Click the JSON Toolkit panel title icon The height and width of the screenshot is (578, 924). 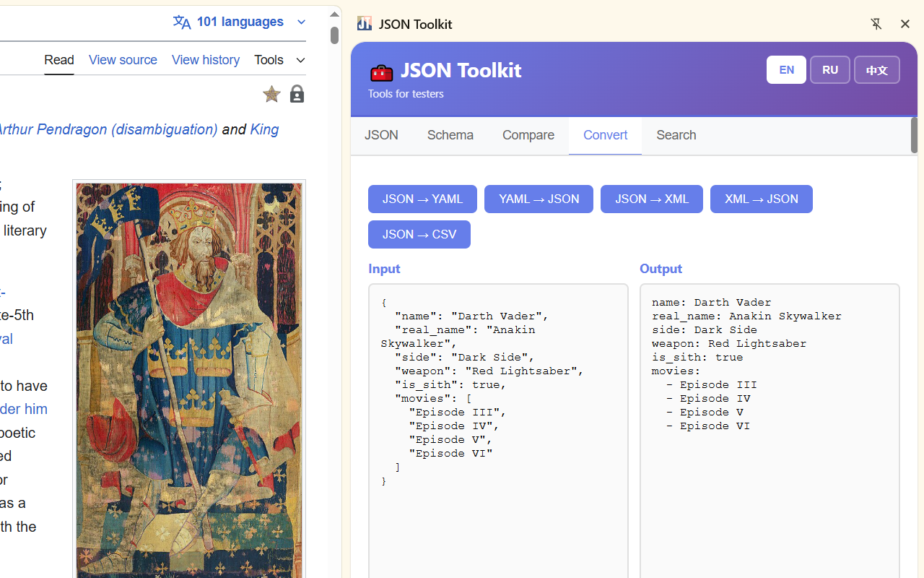coord(365,24)
